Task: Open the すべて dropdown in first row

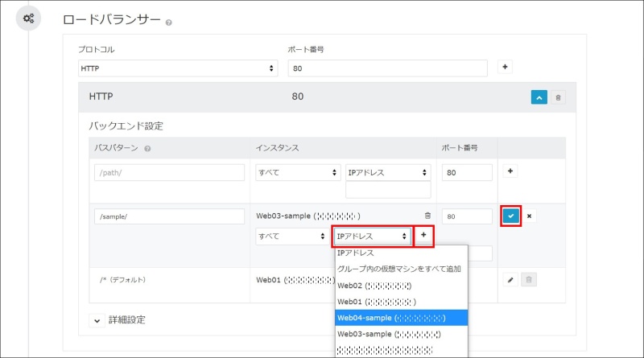Action: [x=297, y=172]
